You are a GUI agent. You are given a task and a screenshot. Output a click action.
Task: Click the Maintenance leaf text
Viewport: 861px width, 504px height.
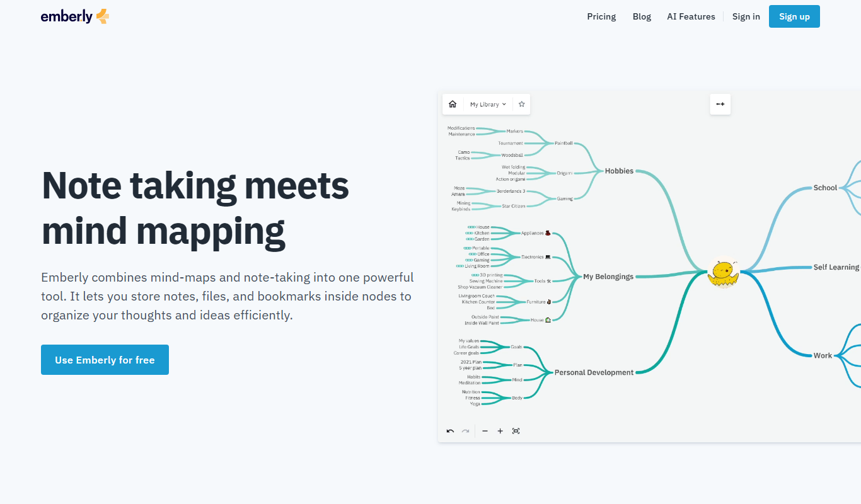(x=461, y=134)
